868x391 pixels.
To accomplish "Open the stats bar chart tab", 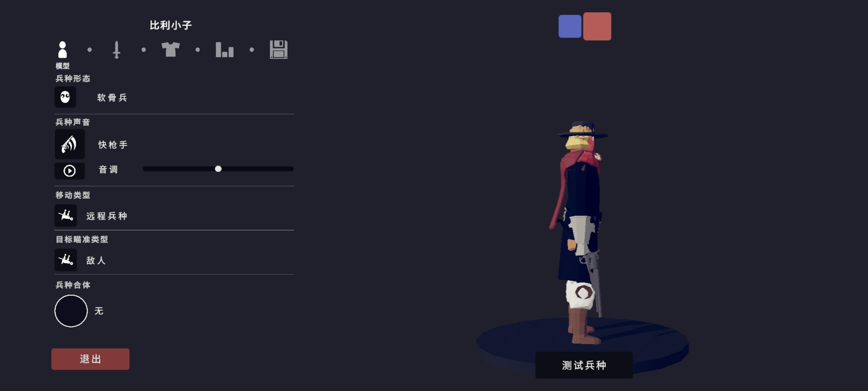I will 224,50.
